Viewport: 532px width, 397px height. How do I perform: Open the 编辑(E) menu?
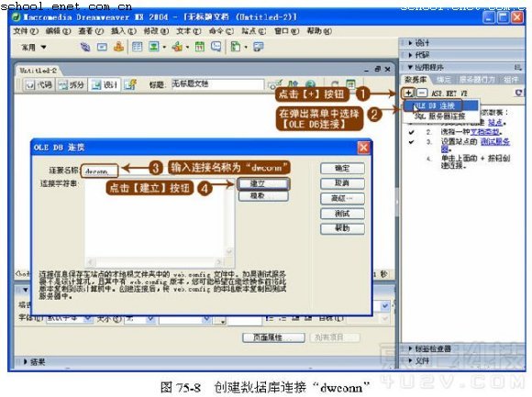[59, 31]
